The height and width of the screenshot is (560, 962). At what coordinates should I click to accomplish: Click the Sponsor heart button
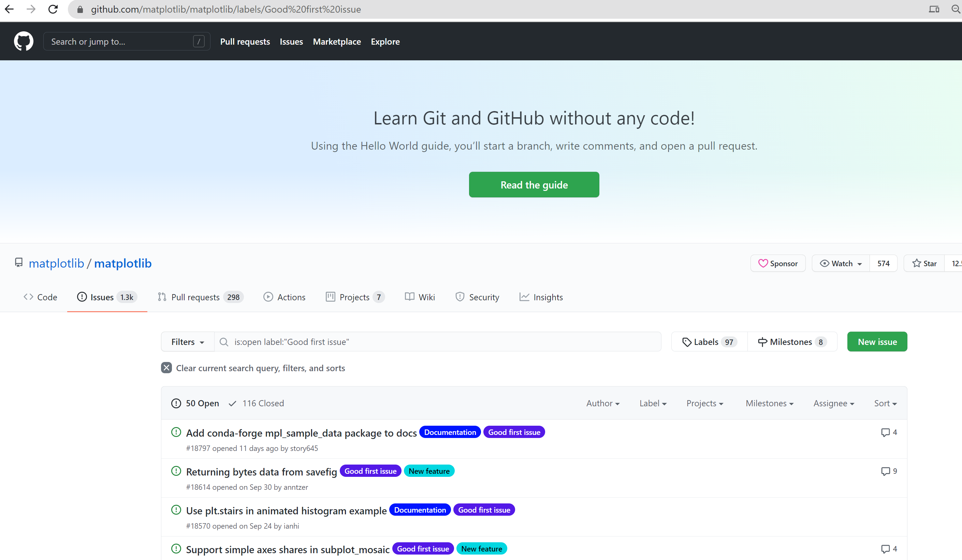[778, 263]
